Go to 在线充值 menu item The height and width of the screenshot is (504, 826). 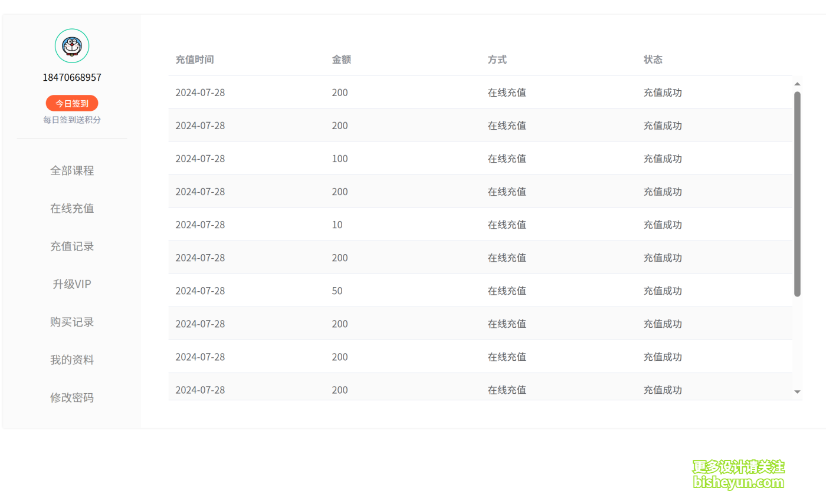pos(72,209)
